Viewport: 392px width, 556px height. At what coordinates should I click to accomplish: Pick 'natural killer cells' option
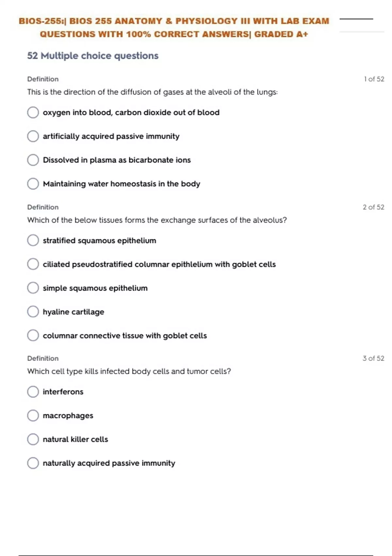(33, 440)
